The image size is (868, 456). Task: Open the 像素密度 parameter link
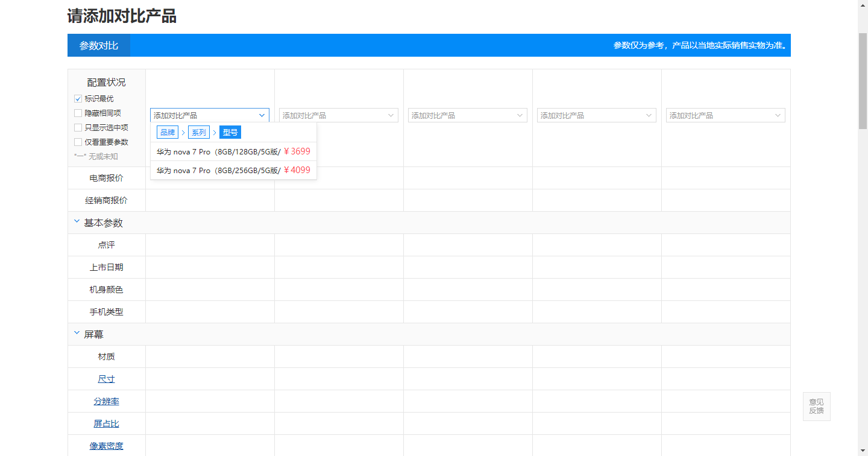[107, 446]
